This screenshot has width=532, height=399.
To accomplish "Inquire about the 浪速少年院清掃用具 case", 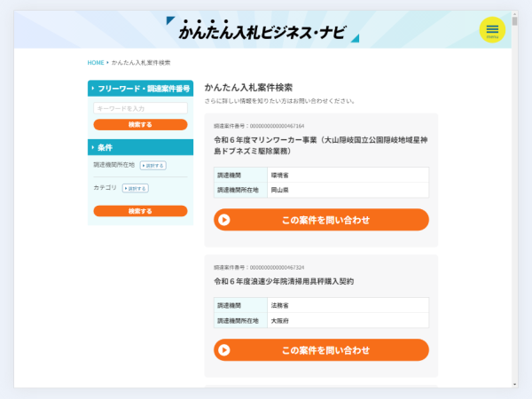I will 321,350.
